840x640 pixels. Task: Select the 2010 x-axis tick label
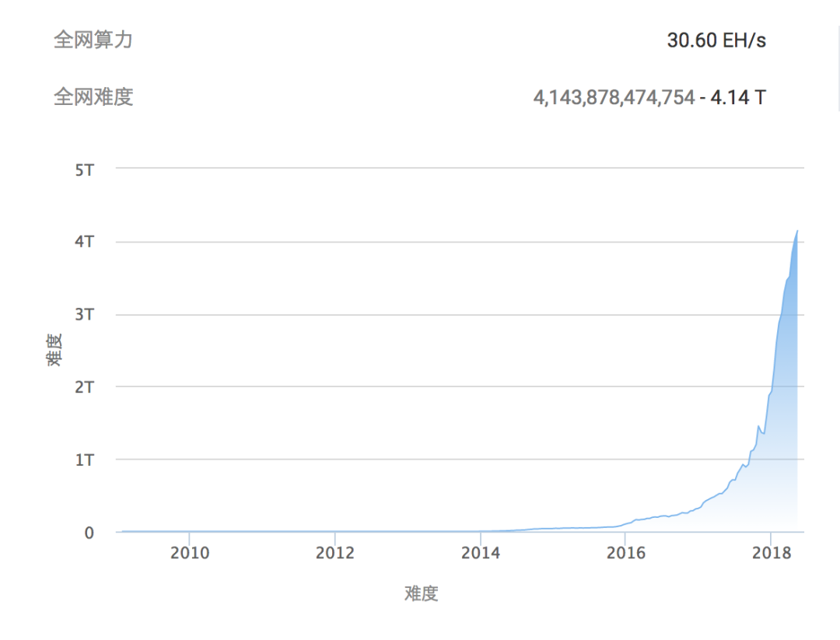[x=190, y=553]
